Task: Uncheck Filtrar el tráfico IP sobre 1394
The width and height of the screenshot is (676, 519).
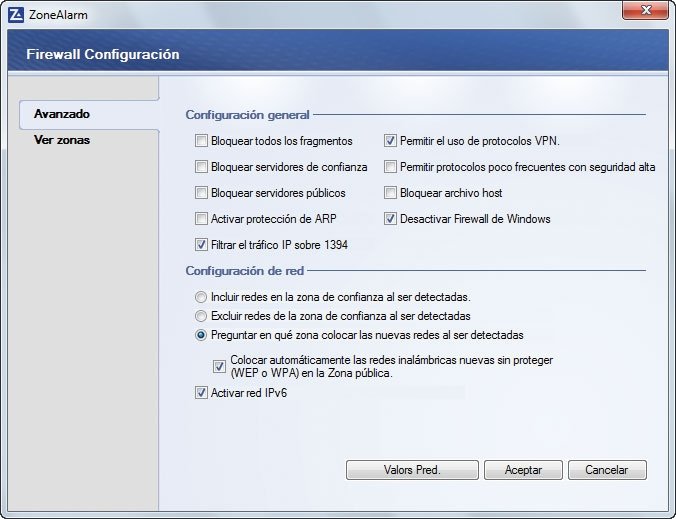Action: tap(201, 245)
